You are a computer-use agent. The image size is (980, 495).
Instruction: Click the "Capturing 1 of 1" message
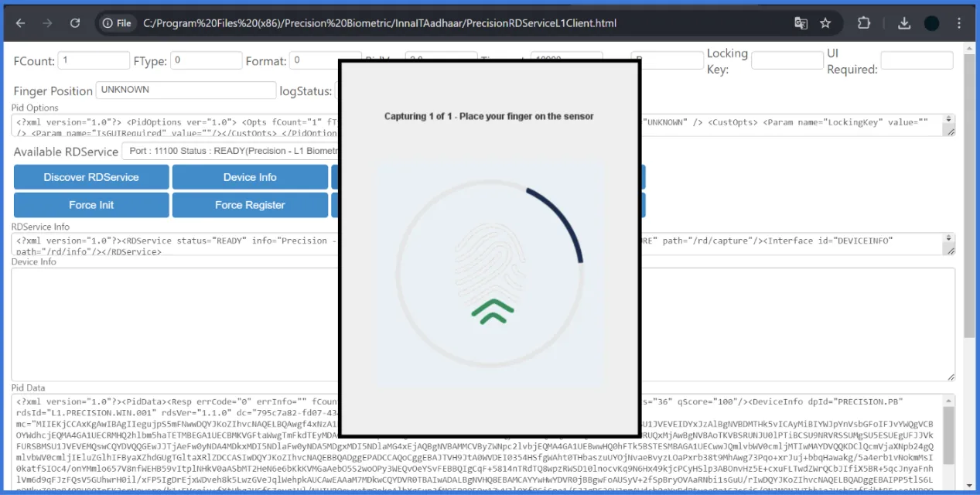489,116
